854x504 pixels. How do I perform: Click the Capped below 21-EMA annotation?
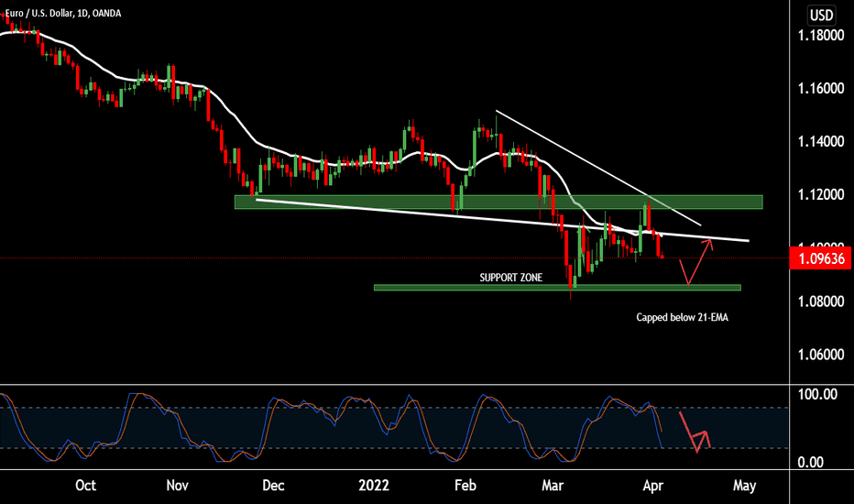682,317
